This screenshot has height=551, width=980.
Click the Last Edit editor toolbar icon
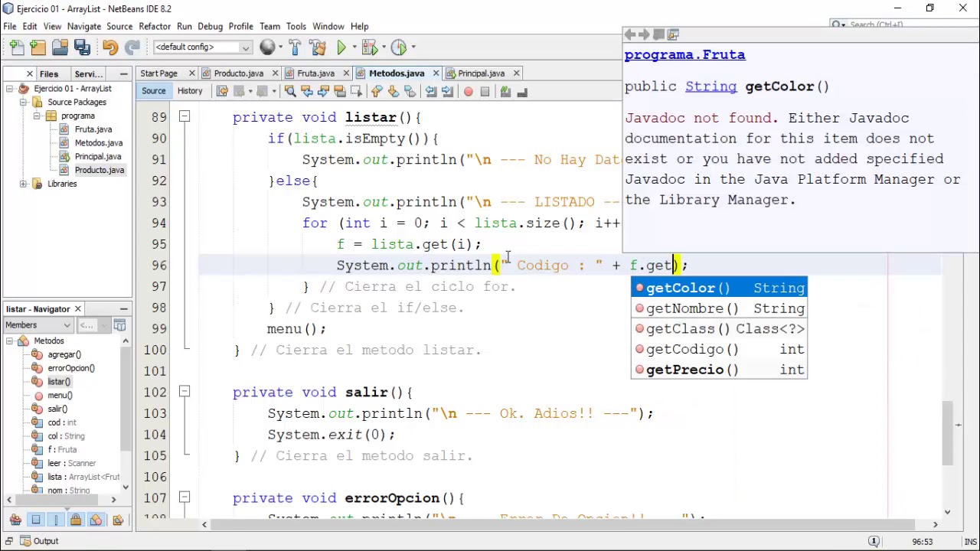pos(222,92)
